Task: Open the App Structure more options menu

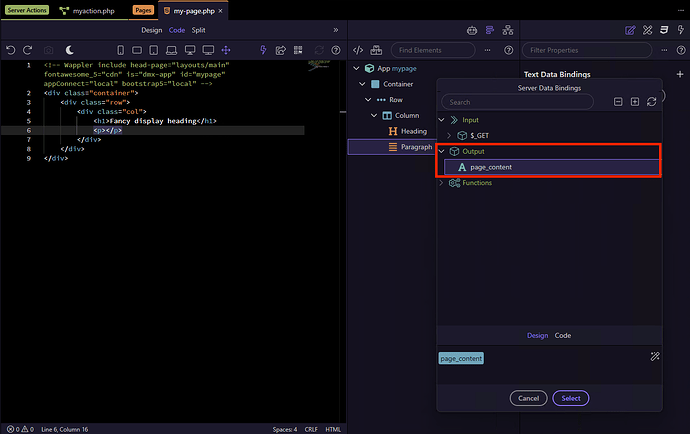Action: (x=488, y=50)
